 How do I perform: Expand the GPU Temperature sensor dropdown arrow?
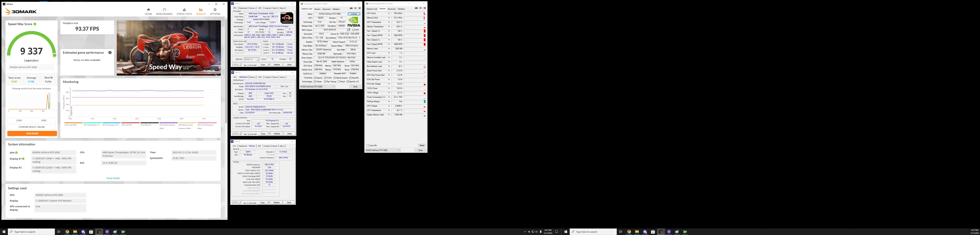[389, 22]
